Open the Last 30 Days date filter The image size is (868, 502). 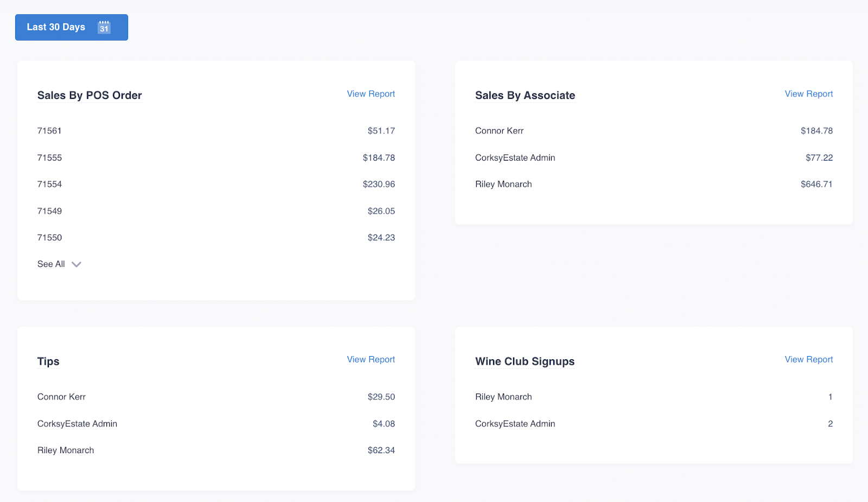56,27
